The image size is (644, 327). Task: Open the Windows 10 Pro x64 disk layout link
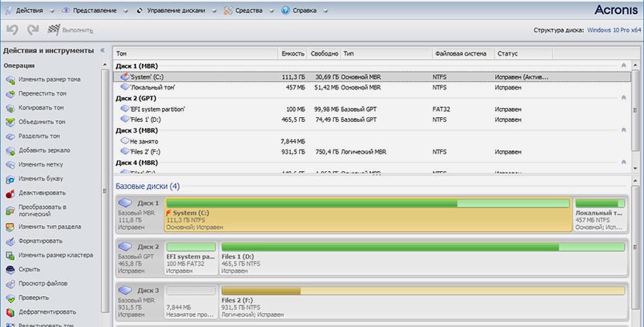click(x=613, y=30)
